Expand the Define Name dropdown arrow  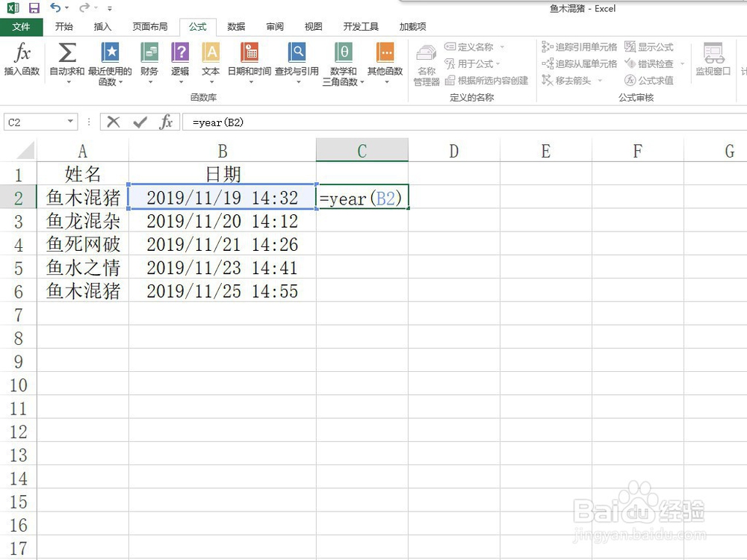point(502,47)
